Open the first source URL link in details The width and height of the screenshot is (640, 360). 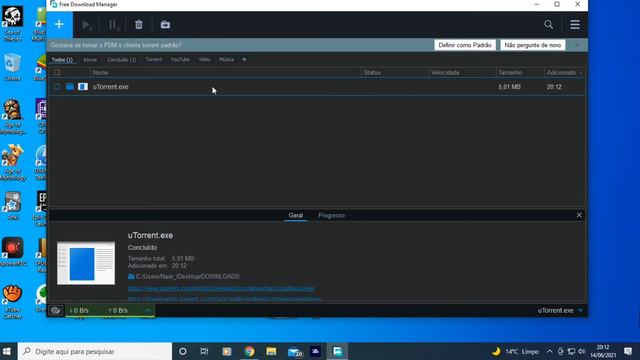tap(221, 289)
